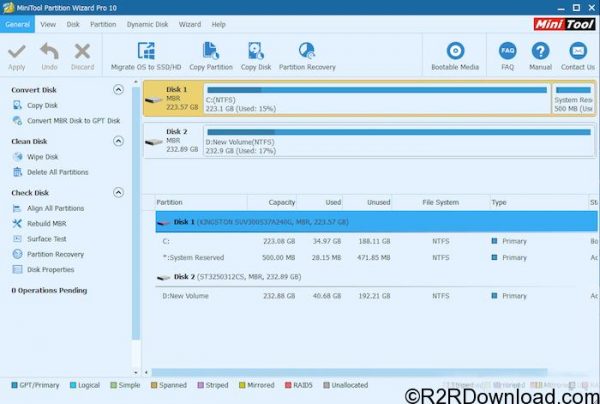Select C:(NTFS) partition bar

(x=377, y=99)
